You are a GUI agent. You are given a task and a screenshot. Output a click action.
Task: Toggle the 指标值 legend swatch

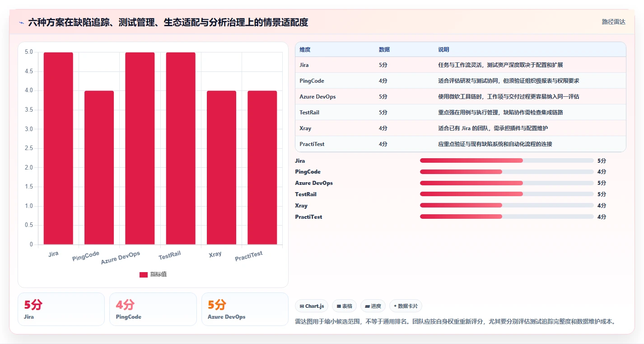(x=144, y=275)
